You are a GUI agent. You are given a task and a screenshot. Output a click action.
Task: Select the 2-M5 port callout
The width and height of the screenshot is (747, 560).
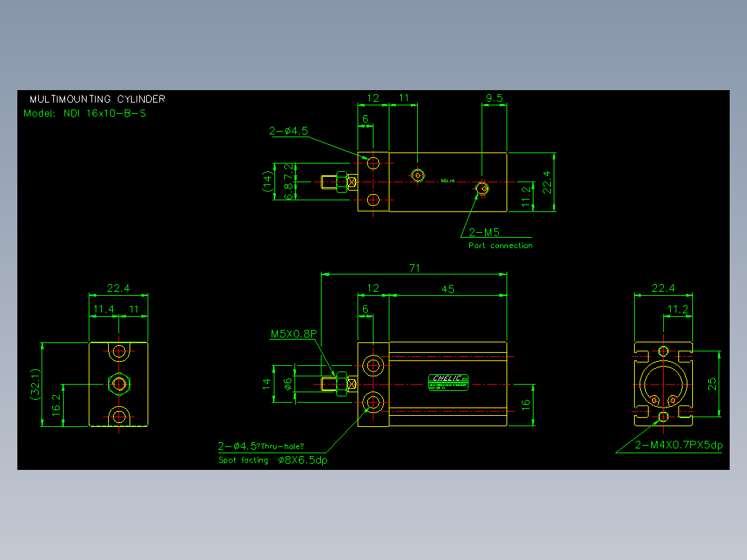tap(484, 232)
